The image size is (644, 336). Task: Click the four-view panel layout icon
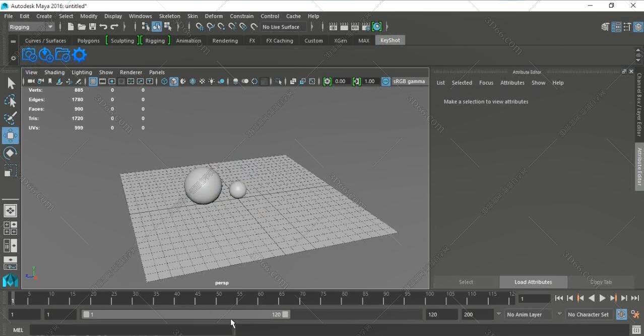tap(11, 228)
